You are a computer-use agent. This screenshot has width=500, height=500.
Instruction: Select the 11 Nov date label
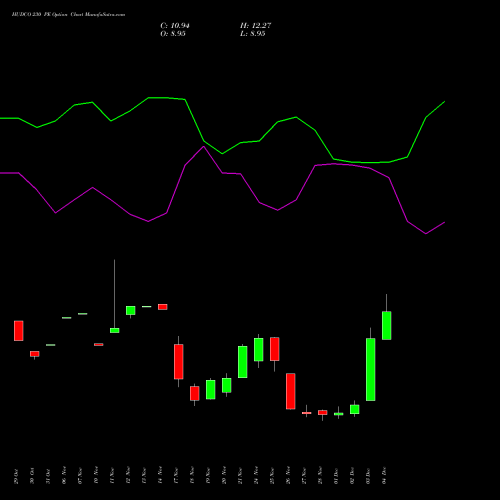click(112, 476)
